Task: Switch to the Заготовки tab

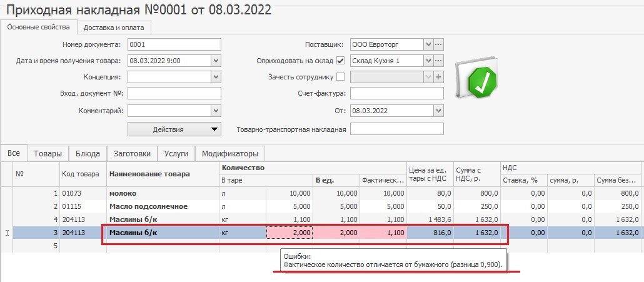Action: [x=131, y=154]
